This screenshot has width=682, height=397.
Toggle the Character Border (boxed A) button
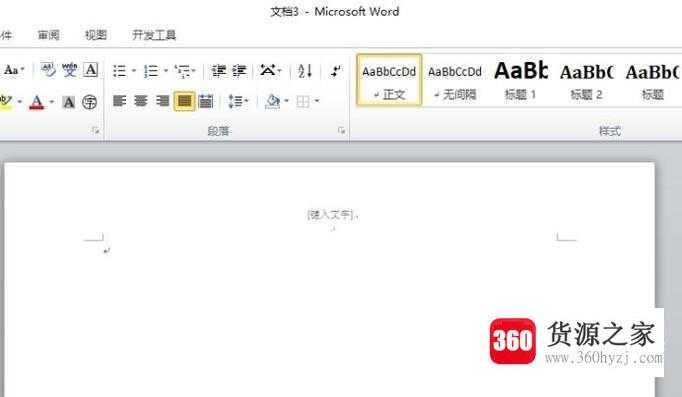pos(90,70)
